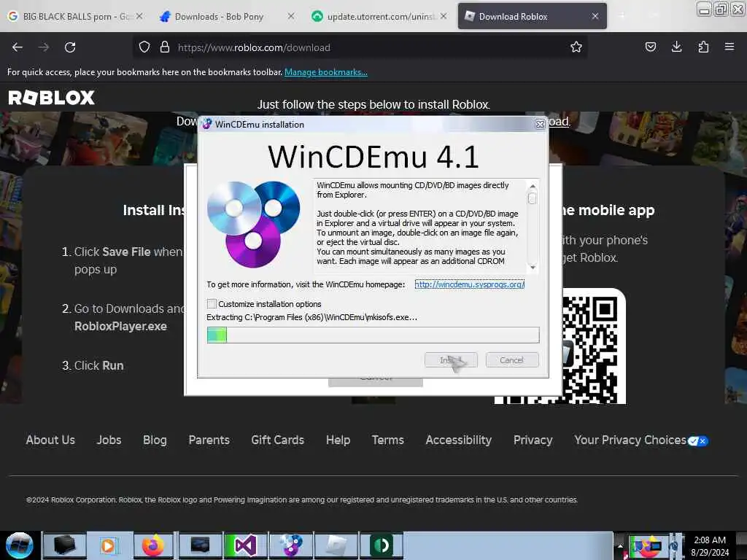
Task: Open the media player taskbar icon
Action: [109, 545]
